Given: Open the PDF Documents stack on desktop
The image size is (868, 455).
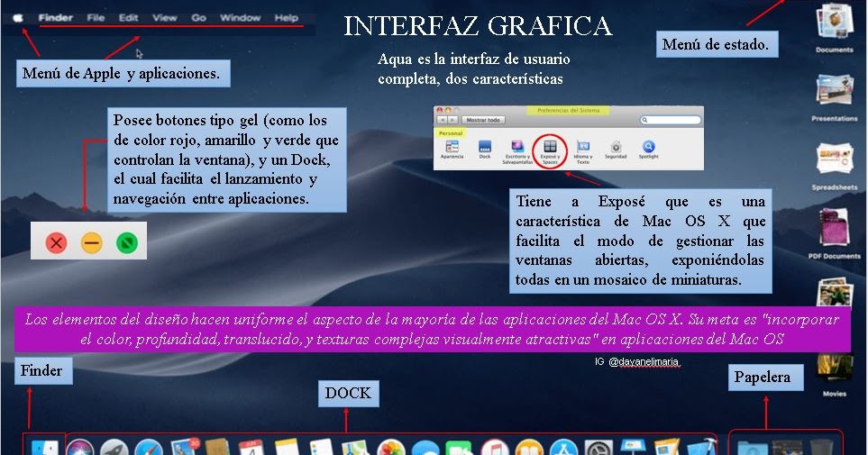Looking at the screenshot, I should click(835, 234).
